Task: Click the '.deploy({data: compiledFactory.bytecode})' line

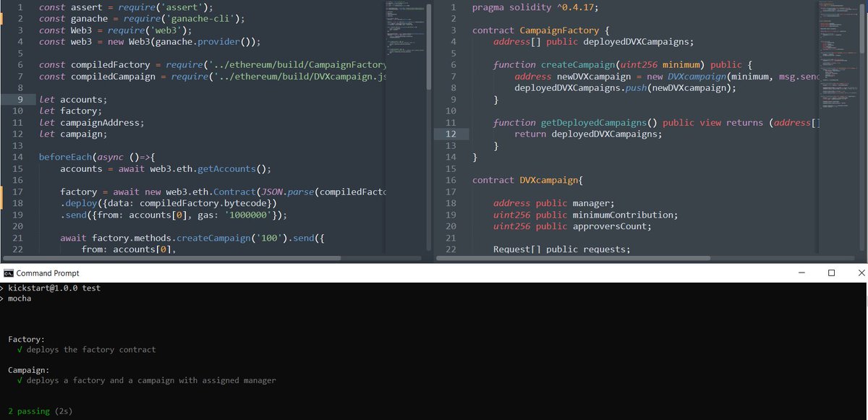Action: [169, 203]
